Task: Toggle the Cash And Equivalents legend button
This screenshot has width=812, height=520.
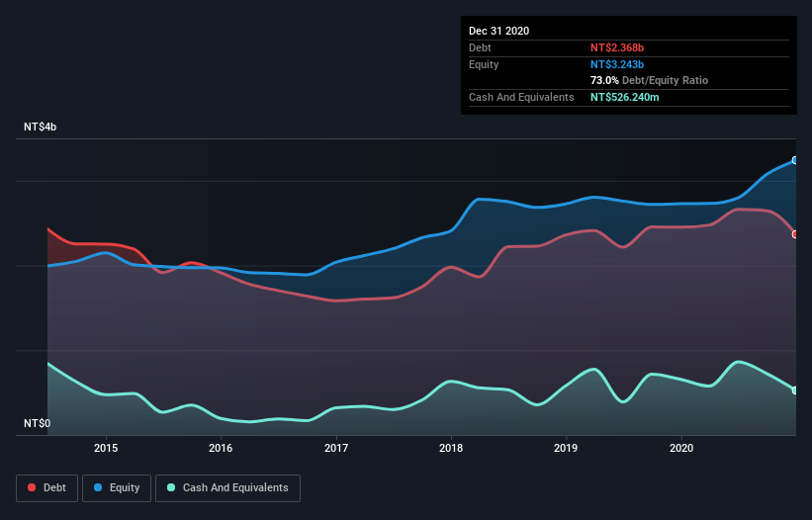Action: [227, 487]
